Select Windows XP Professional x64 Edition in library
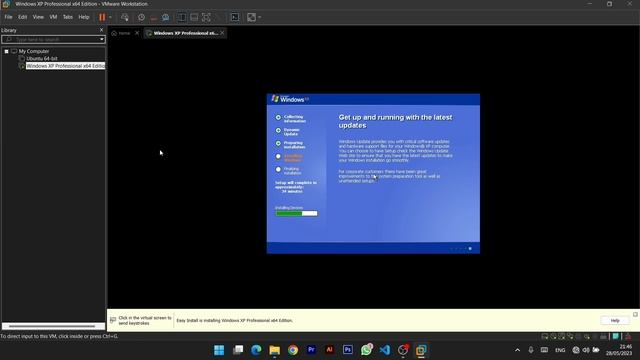640x360 pixels. pos(65,66)
